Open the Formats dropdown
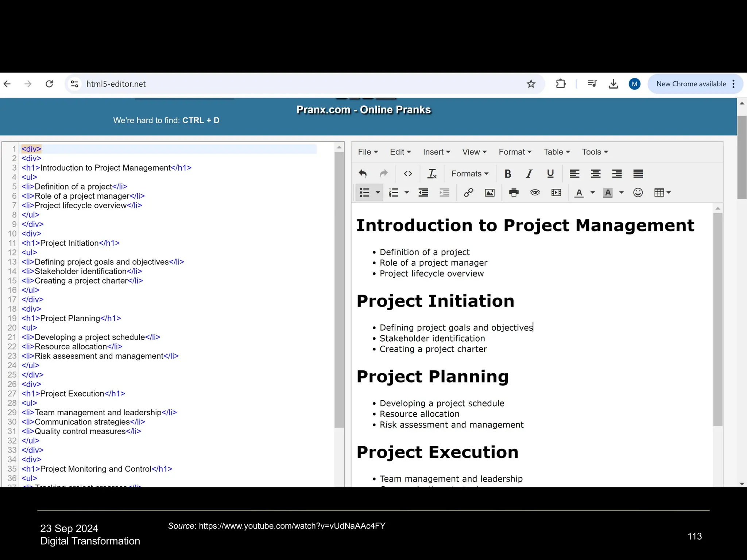Viewport: 747px width, 560px height. point(470,174)
